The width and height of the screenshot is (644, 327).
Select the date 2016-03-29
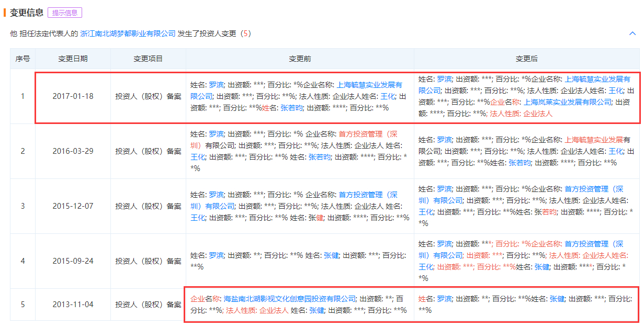click(x=73, y=151)
